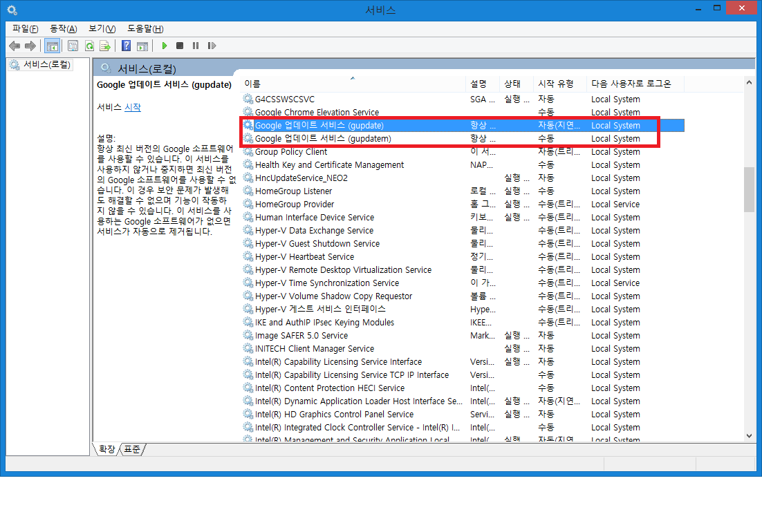Click Hyper-V Heartbeat Service gear icon
Image resolution: width=762 pixels, height=532 pixels.
[248, 256]
